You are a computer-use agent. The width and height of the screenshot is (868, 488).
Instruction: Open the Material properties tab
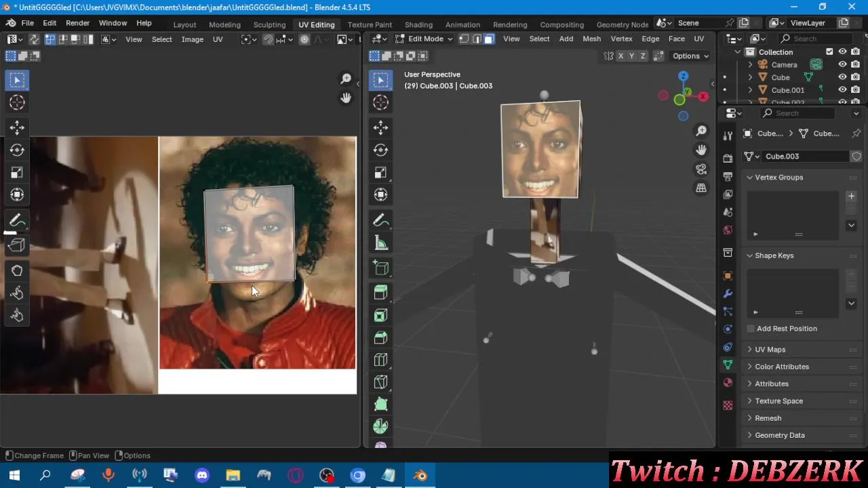click(728, 382)
